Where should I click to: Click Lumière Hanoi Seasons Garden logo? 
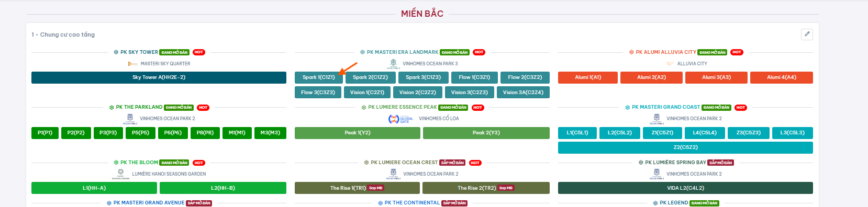(x=120, y=174)
